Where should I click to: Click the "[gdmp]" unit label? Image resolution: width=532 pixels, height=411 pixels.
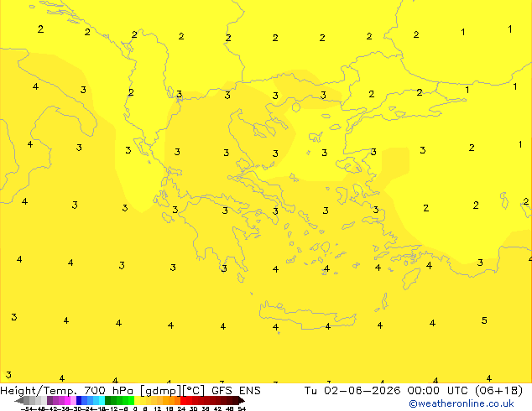pos(160,391)
